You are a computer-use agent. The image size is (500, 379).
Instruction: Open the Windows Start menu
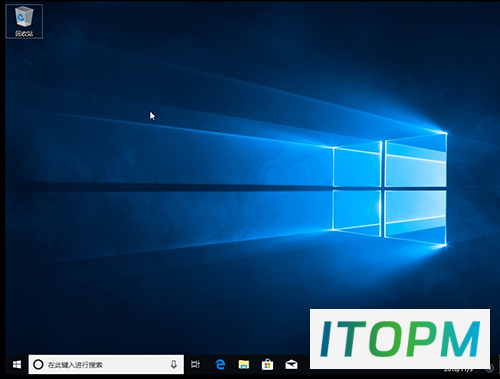(17, 364)
